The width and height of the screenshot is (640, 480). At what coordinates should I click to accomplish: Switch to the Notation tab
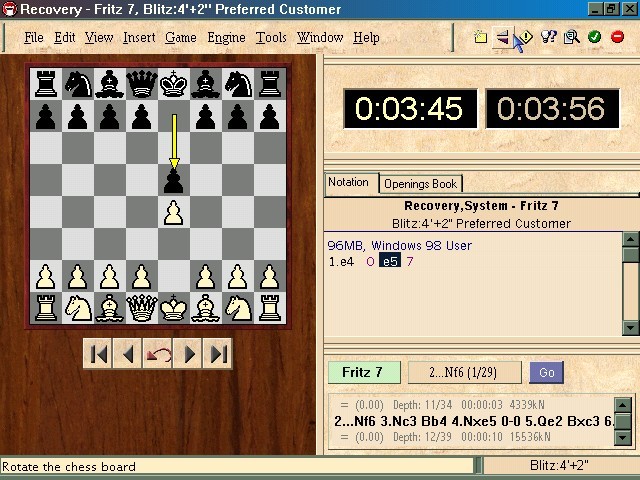[x=348, y=182]
